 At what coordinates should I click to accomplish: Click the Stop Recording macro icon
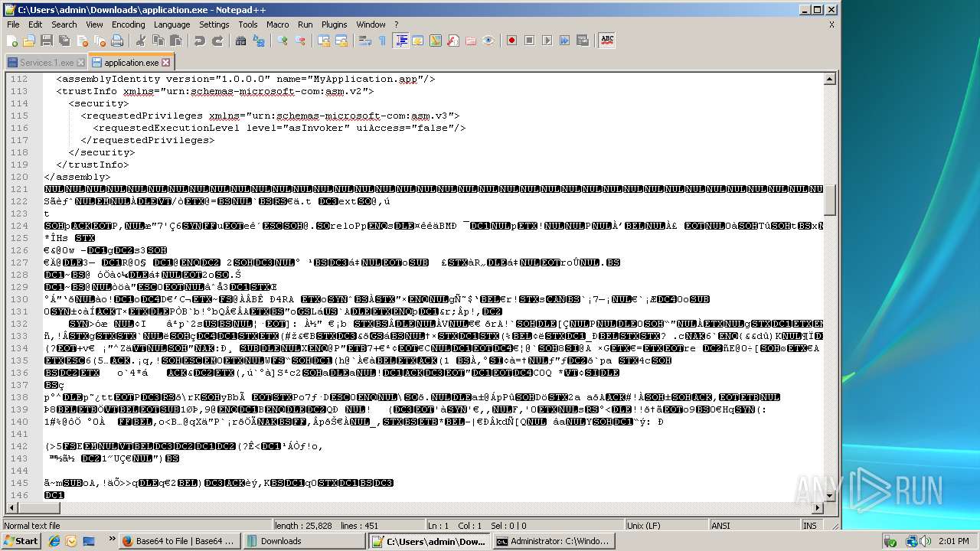pos(530,41)
